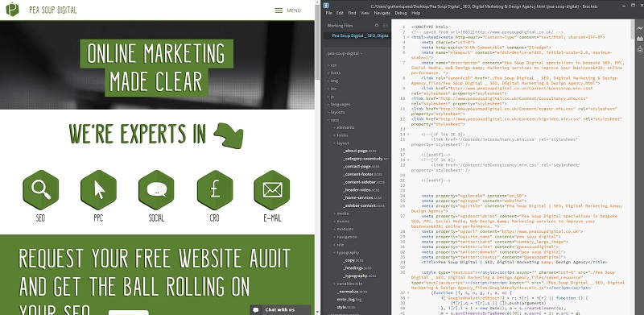Open the View menu in Brackets

pos(365,13)
